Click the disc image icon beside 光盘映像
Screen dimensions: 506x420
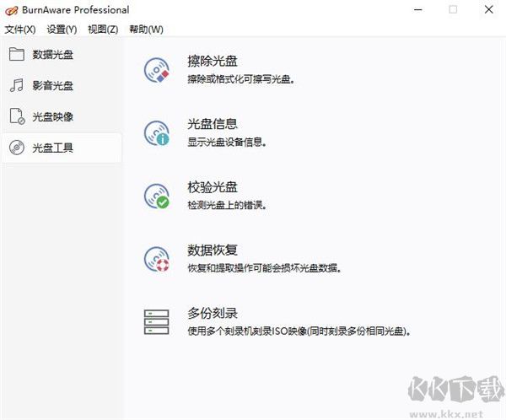[x=17, y=116]
